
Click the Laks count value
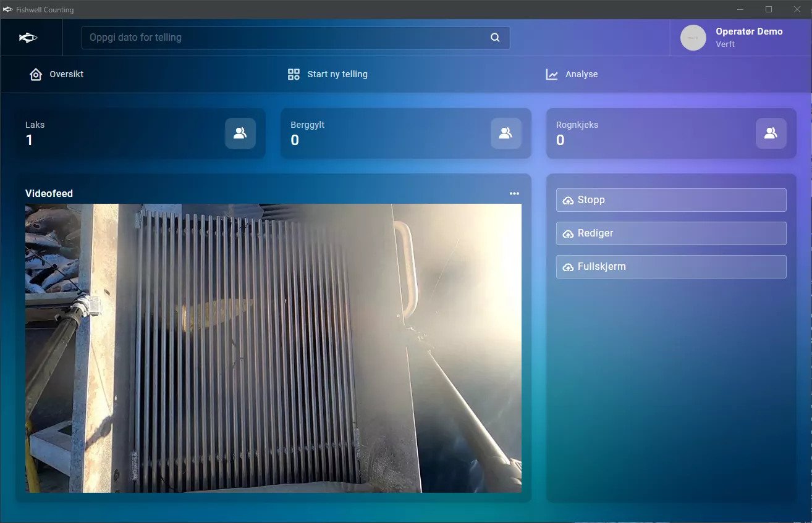pyautogui.click(x=29, y=140)
